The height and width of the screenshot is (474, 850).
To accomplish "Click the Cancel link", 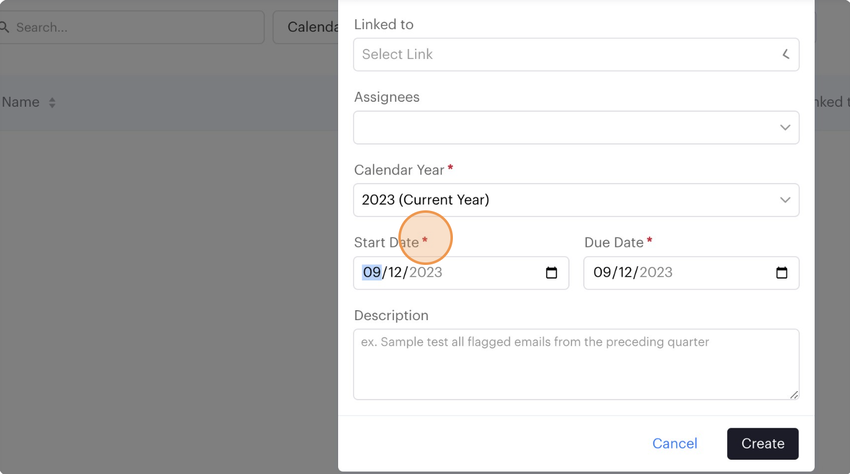I will click(x=675, y=444).
